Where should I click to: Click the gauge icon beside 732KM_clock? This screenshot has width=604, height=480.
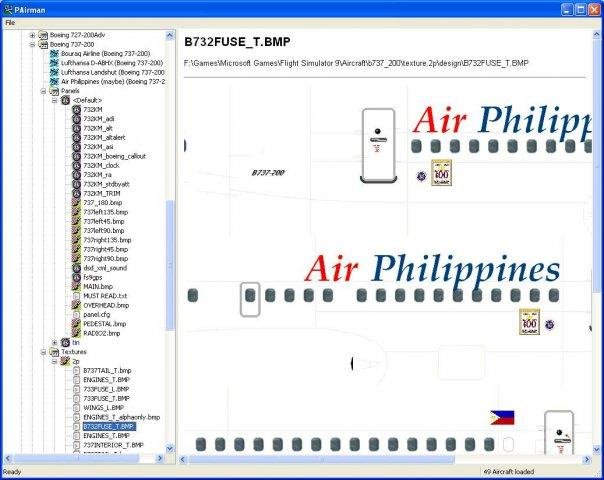click(76, 166)
